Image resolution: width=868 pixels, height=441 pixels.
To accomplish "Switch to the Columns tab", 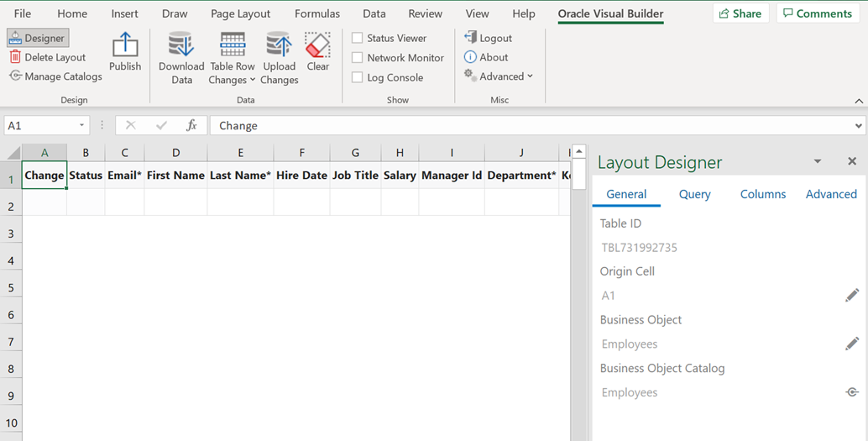I will (x=763, y=194).
